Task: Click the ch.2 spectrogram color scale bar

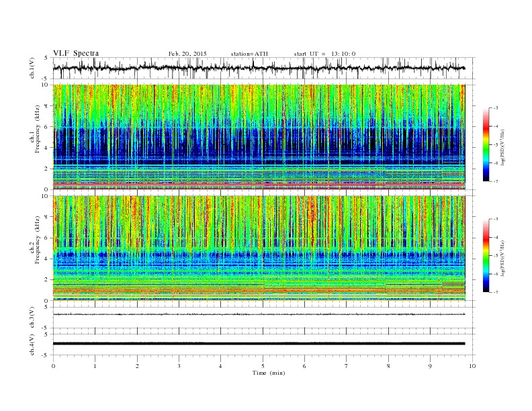Action: coord(486,256)
